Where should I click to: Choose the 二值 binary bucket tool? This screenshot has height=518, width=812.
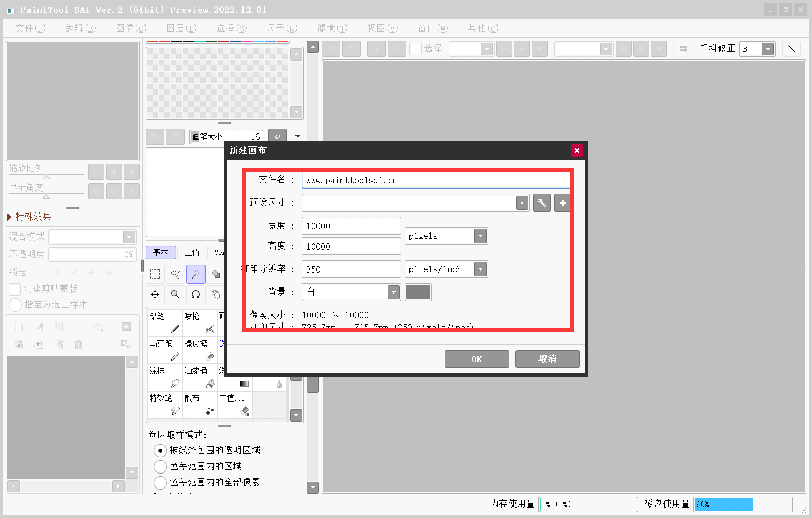[x=234, y=404]
